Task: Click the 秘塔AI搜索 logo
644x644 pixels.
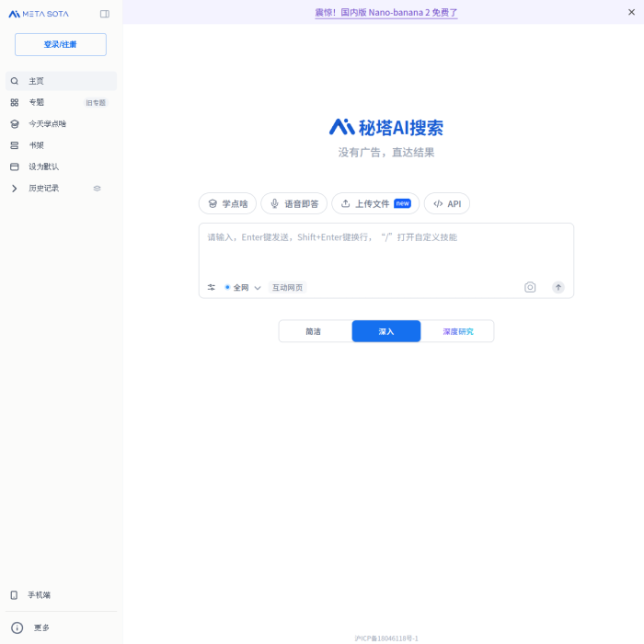Action: coord(386,127)
